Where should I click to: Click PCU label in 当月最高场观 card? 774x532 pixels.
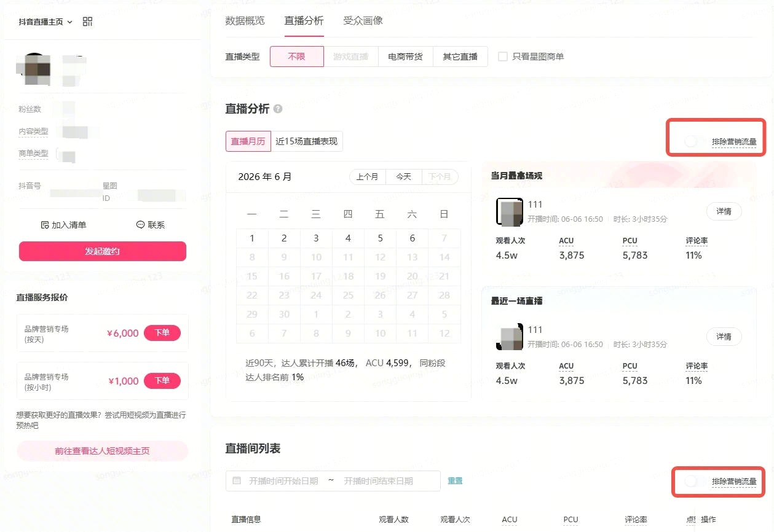coord(630,241)
